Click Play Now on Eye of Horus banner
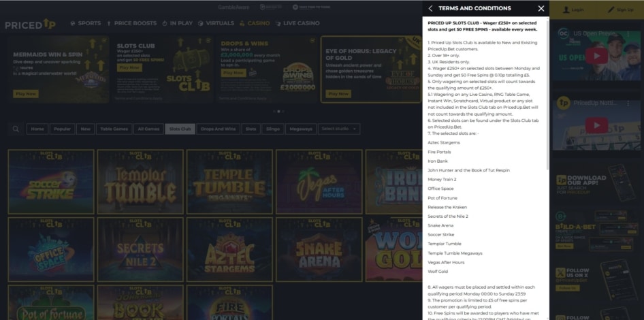 point(338,94)
